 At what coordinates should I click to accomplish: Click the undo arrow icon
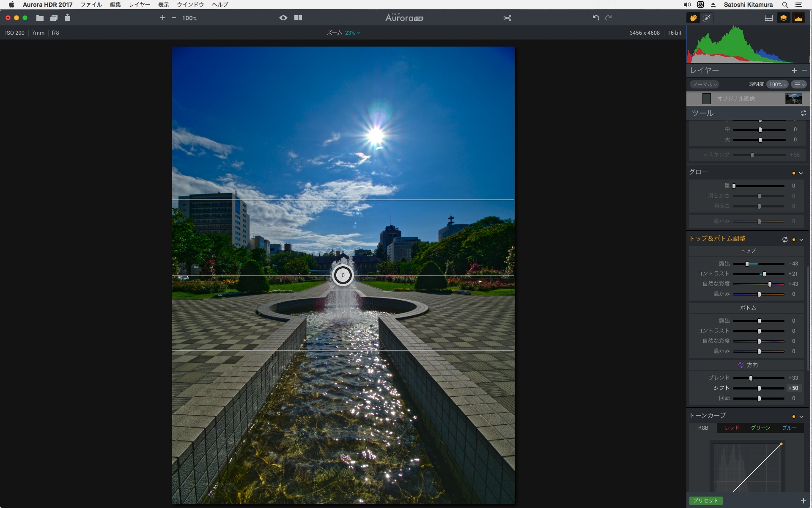pos(595,18)
